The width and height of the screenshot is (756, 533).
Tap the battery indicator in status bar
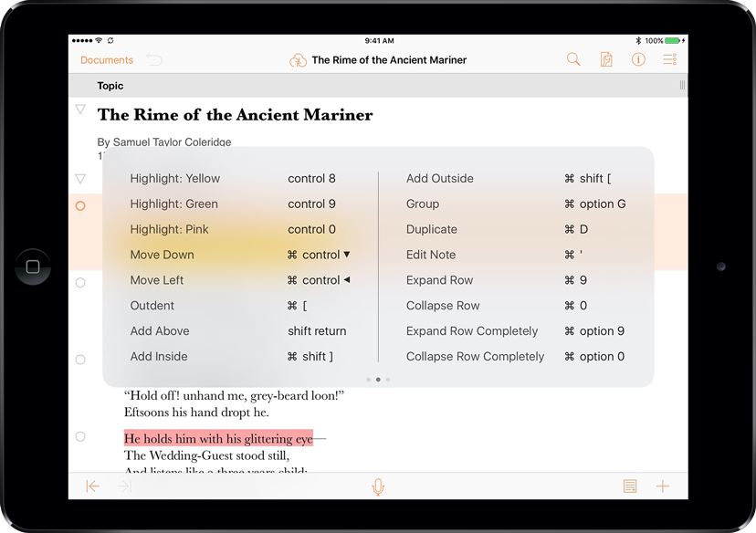[x=673, y=40]
